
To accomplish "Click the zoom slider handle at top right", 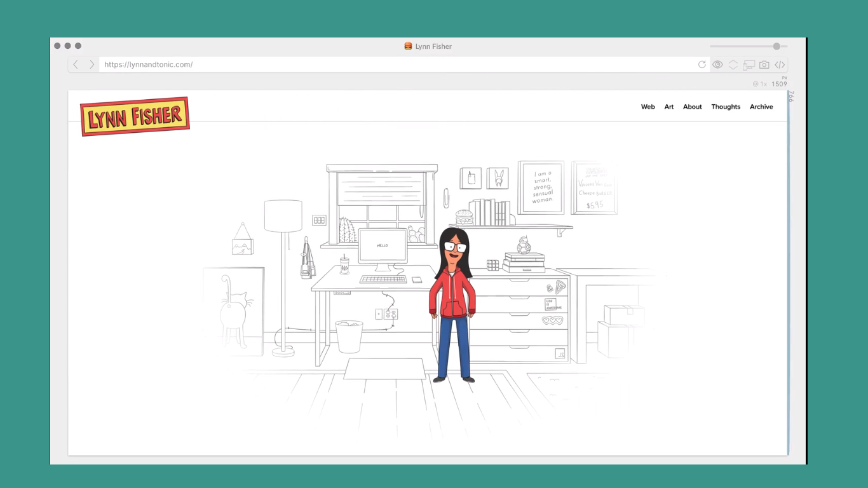I will (x=776, y=46).
